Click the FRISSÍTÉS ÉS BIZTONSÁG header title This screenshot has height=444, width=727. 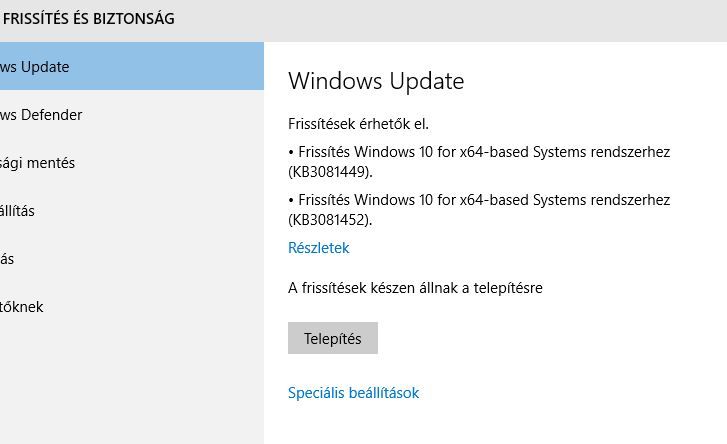click(x=87, y=18)
